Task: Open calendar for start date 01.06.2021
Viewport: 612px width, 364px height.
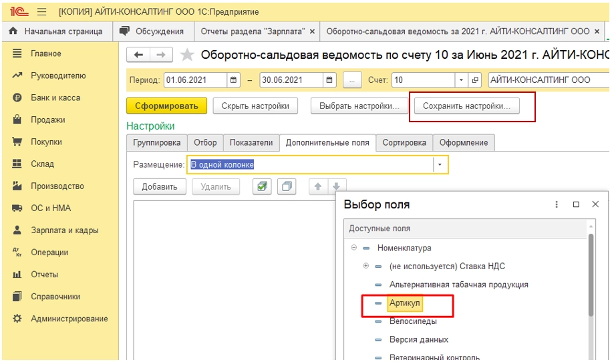Action: click(233, 80)
